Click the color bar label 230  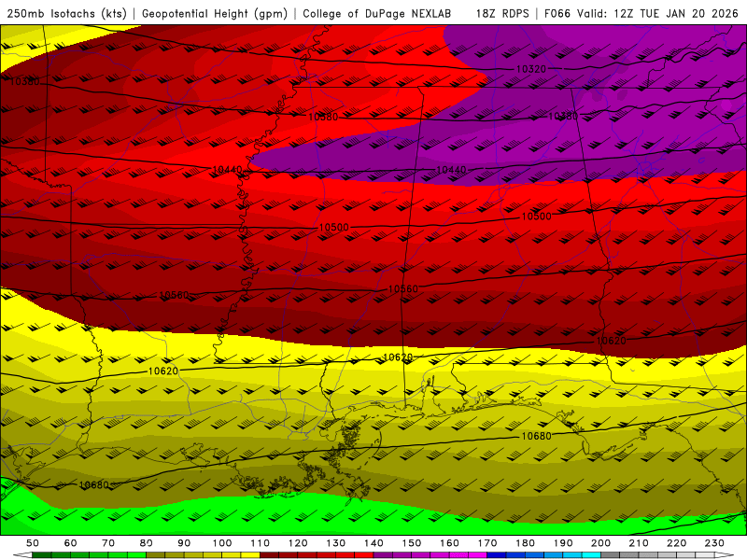pyautogui.click(x=714, y=543)
